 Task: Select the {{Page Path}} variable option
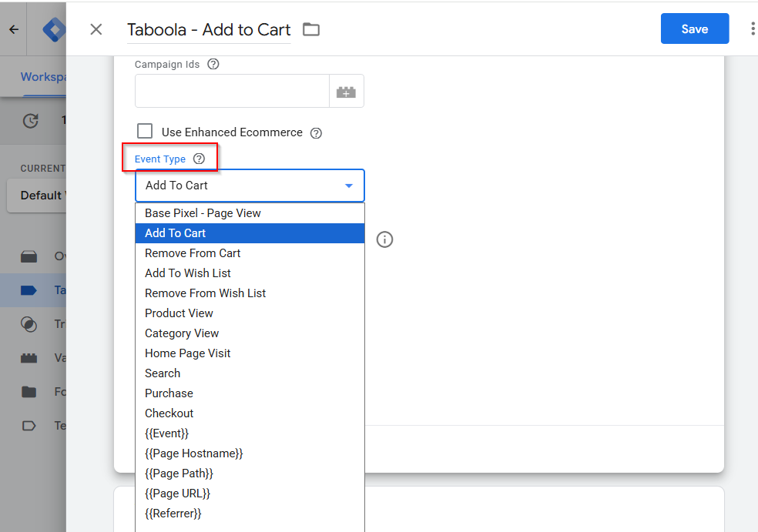[250, 473]
